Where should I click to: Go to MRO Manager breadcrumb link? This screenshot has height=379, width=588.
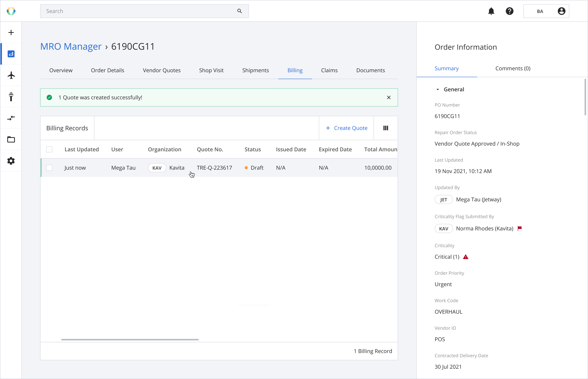[x=71, y=46]
